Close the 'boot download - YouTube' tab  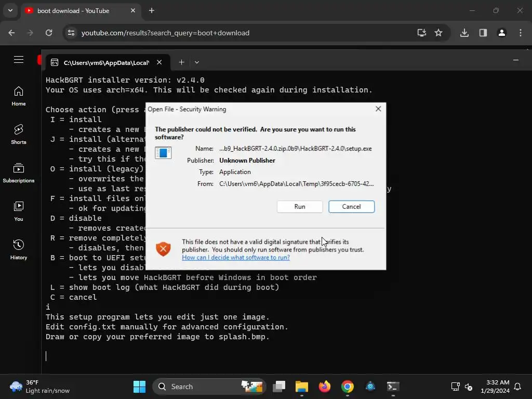[133, 10]
